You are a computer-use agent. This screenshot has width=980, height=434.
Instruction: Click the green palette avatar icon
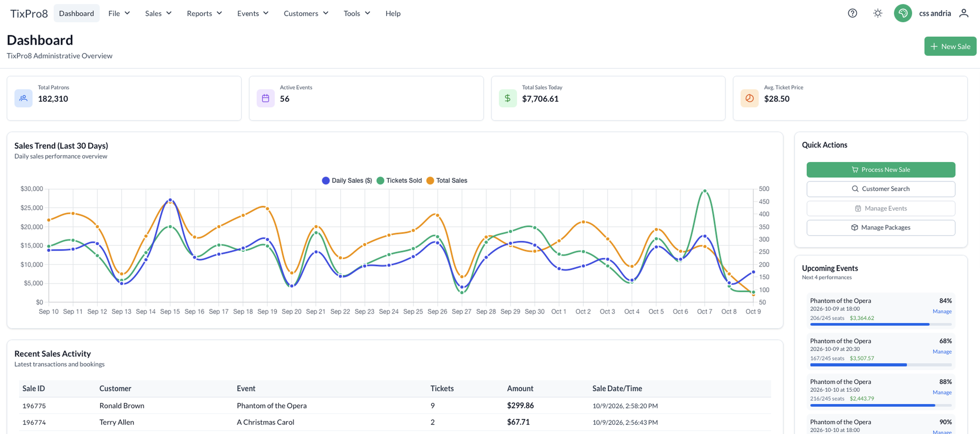(902, 13)
